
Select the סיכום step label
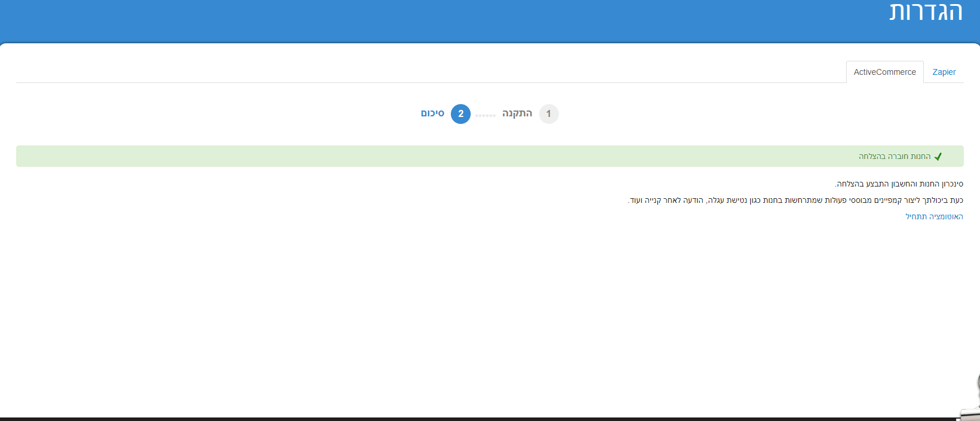(x=433, y=113)
